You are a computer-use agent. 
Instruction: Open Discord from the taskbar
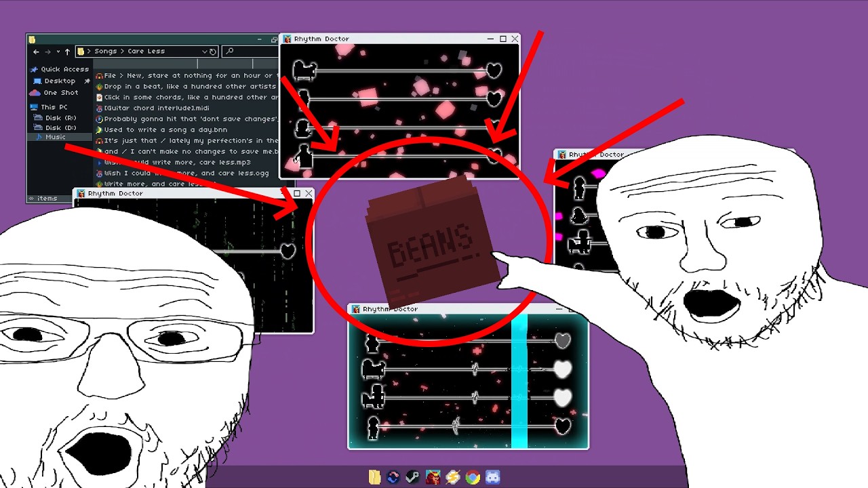tap(493, 477)
